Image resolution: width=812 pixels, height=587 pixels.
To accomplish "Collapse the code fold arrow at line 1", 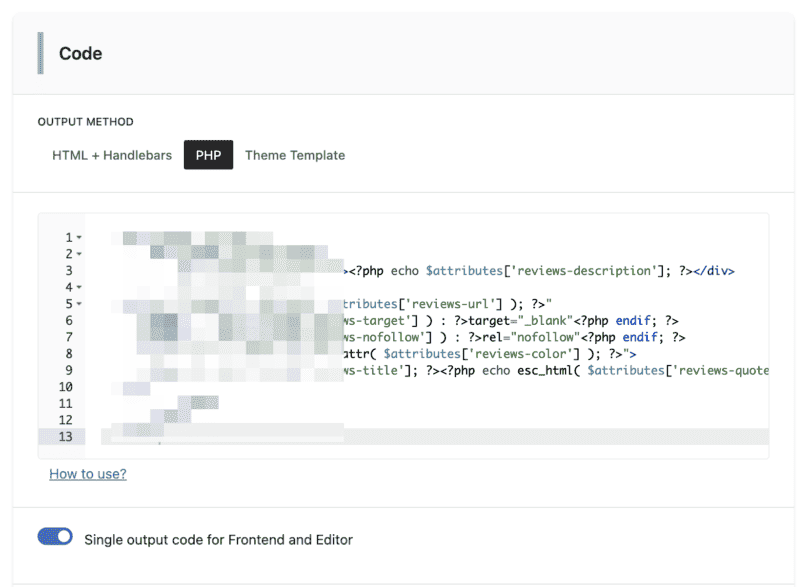I will [79, 237].
